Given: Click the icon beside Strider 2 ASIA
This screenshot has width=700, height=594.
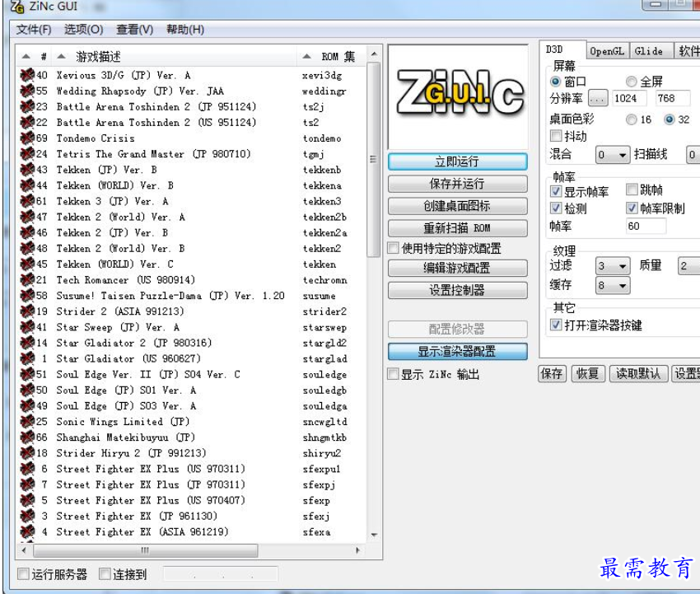Looking at the screenshot, I should (27, 311).
